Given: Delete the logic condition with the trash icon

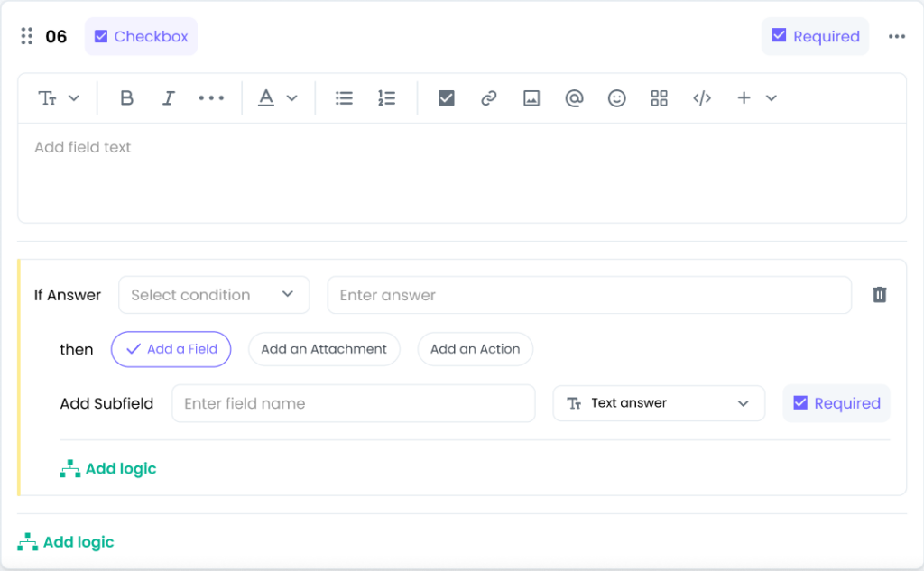Looking at the screenshot, I should click(x=880, y=295).
